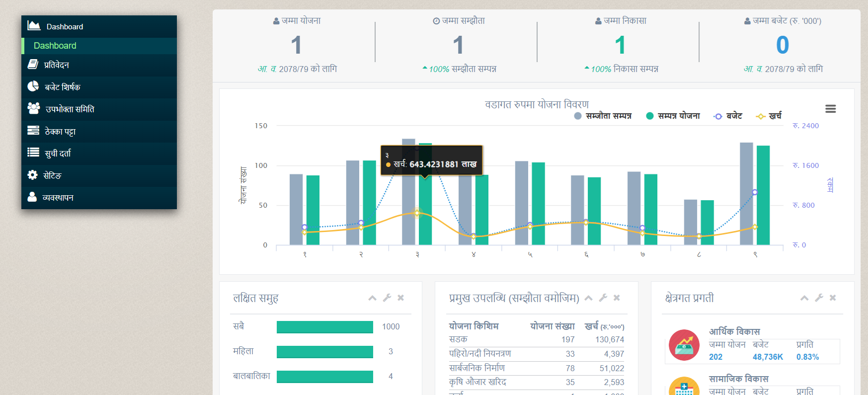The height and width of the screenshot is (395, 868).
Task: Open बजेट शिर्षक sidebar menu item
Action: pos(62,87)
